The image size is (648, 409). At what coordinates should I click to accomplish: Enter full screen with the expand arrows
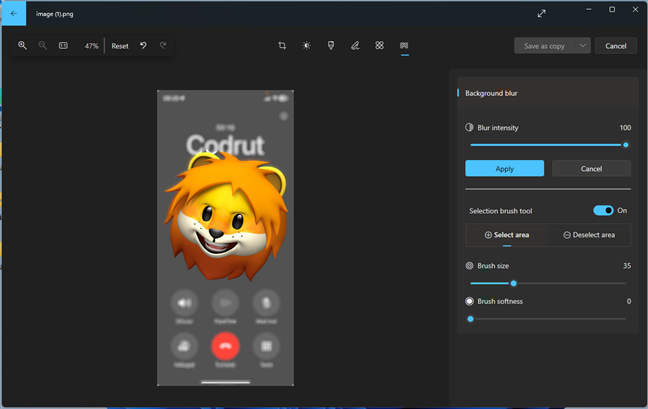[541, 14]
